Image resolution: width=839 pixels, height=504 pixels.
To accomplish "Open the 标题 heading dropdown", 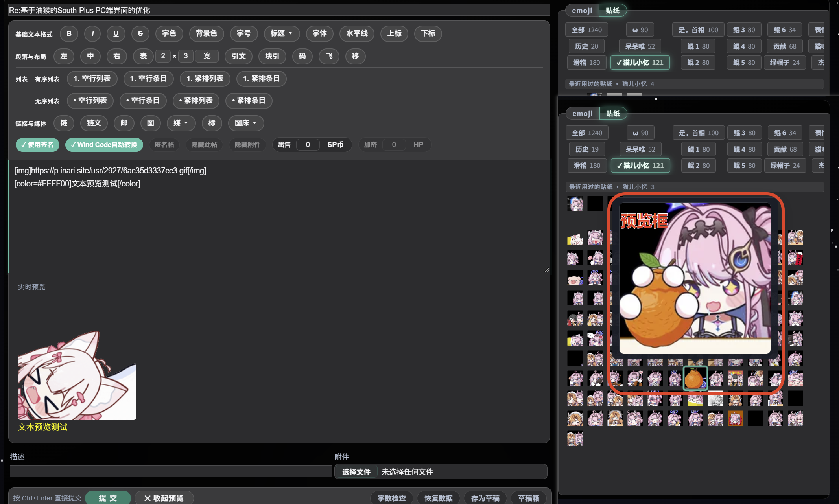I will click(282, 33).
